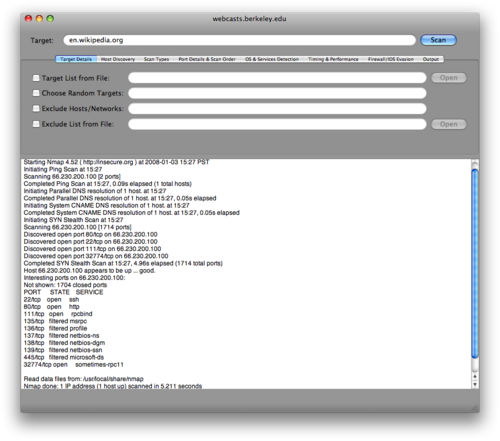Open the Host Discovery tab

point(118,59)
